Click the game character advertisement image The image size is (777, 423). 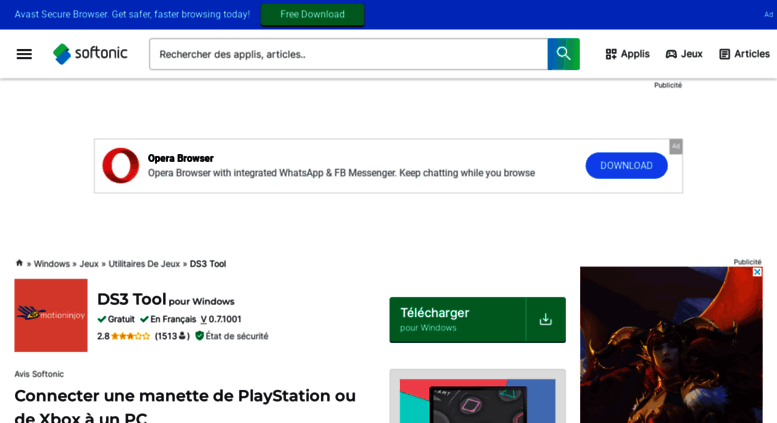click(x=671, y=345)
